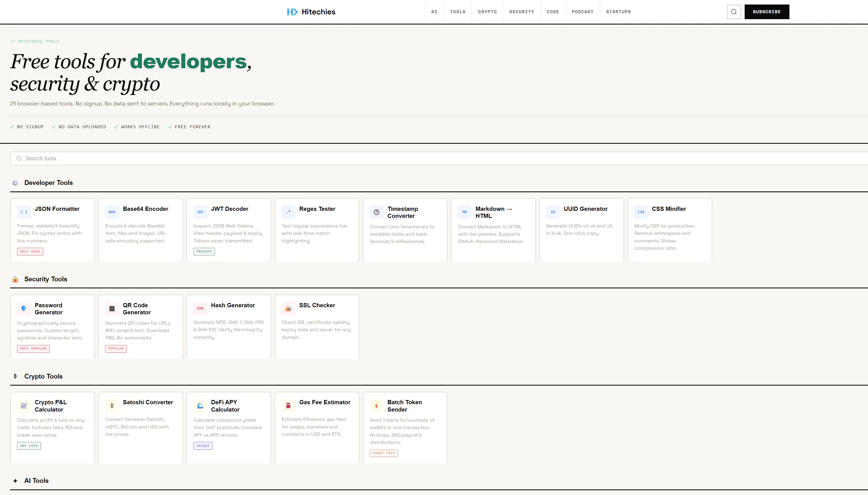Open the Timestamp Converter tool title
Image resolution: width=868 pixels, height=495 pixels.
tap(403, 212)
